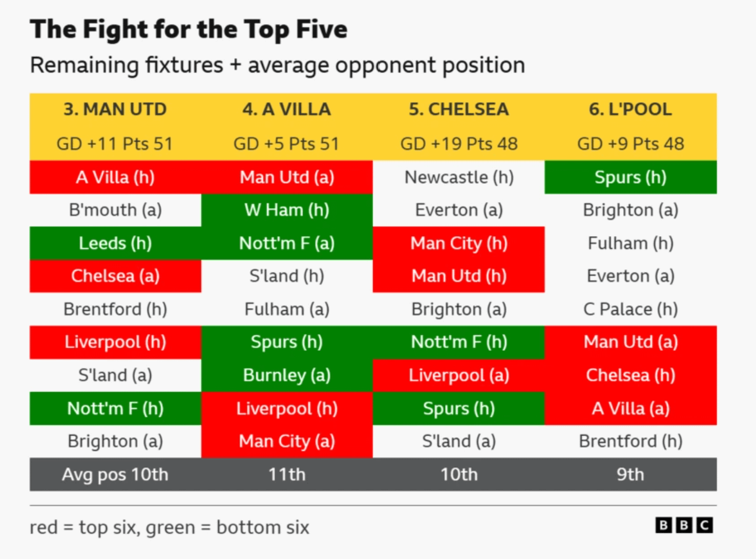The image size is (756, 559).
Task: Click the C Palace (h) fixture
Action: tap(630, 309)
